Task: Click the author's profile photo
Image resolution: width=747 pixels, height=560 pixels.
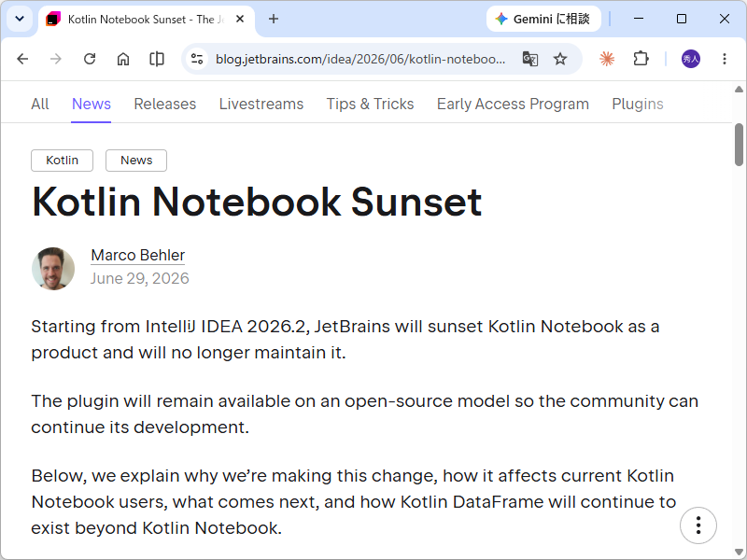Action: (53, 269)
